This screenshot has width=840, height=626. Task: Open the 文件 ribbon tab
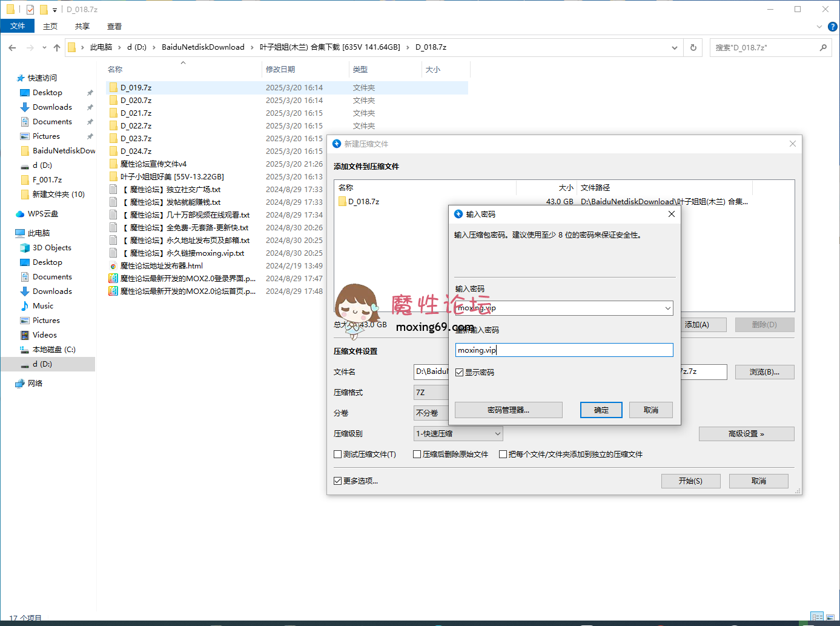(x=18, y=26)
